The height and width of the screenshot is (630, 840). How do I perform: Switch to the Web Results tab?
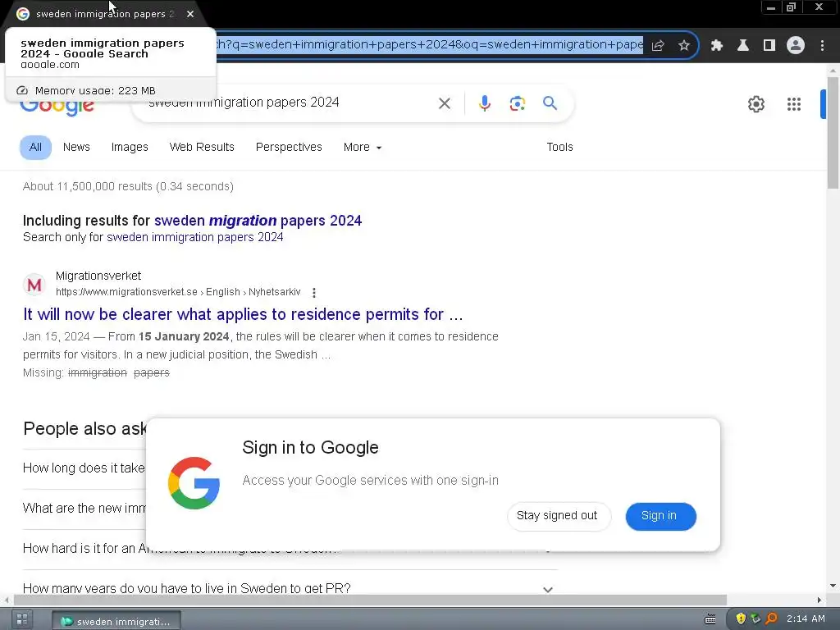click(x=202, y=148)
